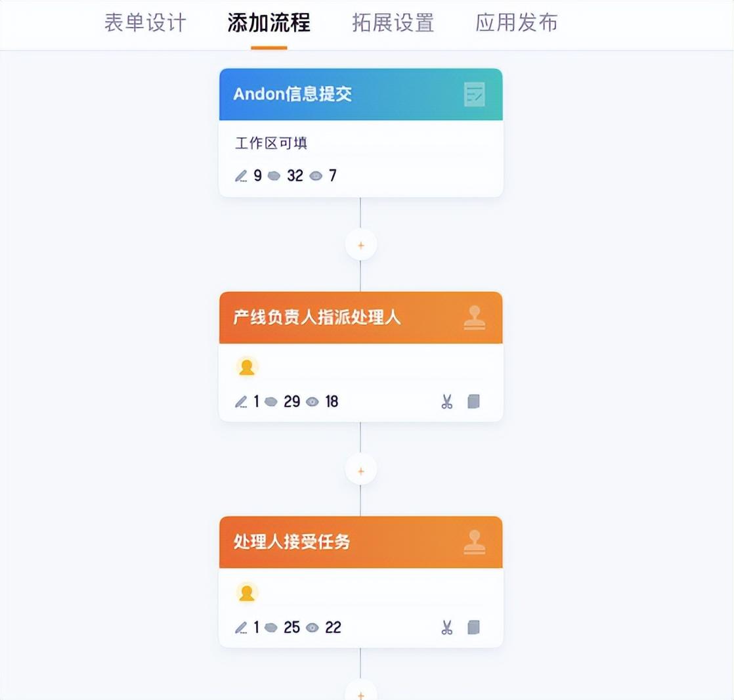Add a node below Andon信息提交 with plus button
The image size is (734, 700).
(x=361, y=245)
